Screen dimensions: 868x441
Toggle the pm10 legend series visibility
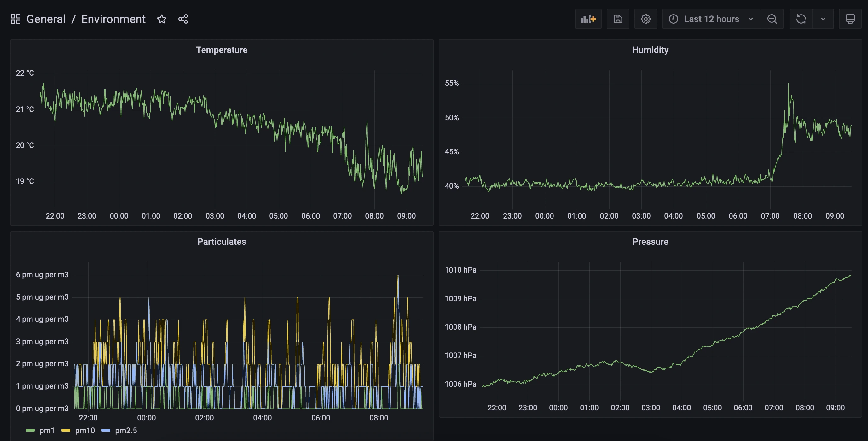pyautogui.click(x=84, y=431)
